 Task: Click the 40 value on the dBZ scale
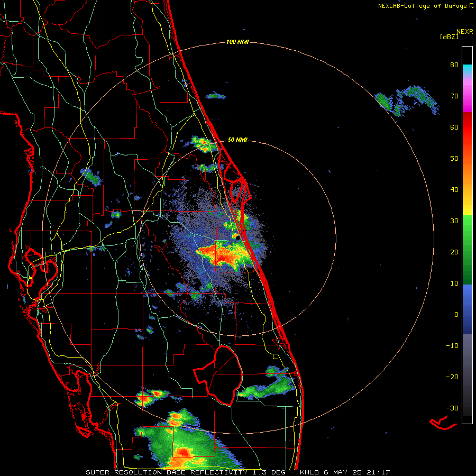click(x=454, y=190)
